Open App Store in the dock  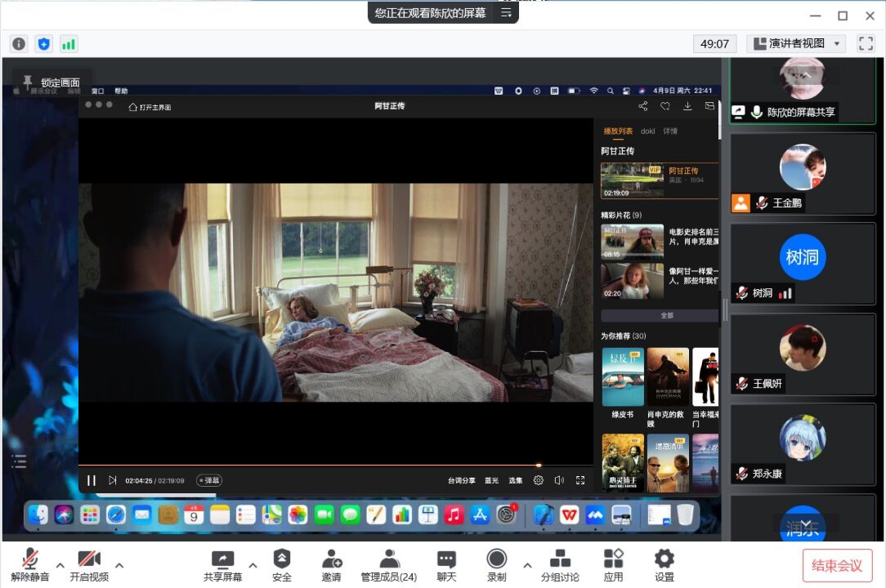point(480,514)
